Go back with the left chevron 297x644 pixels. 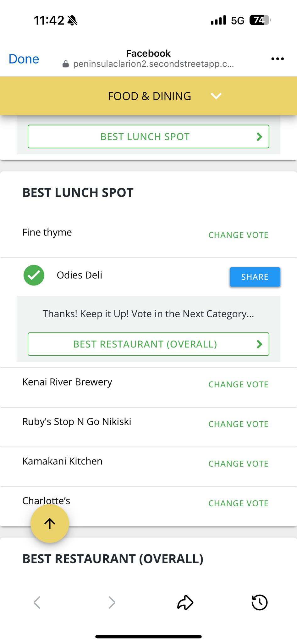click(37, 602)
